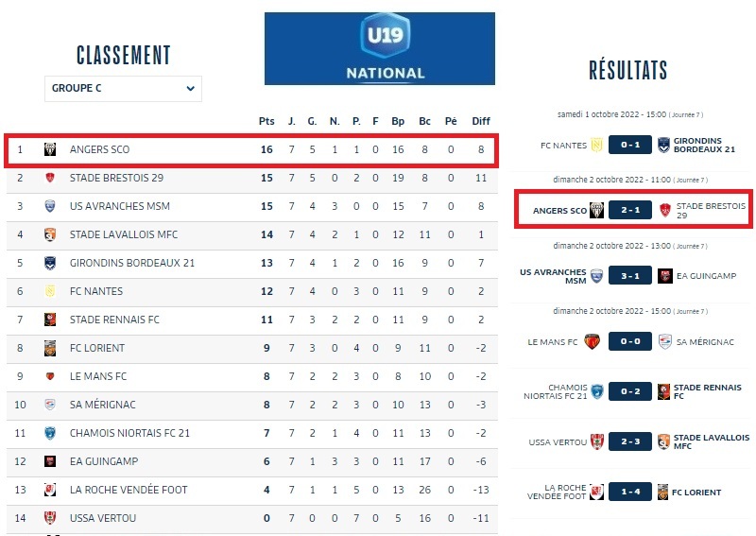
Task: Click the USSA Vertou 2-3 score button
Action: coord(629,441)
